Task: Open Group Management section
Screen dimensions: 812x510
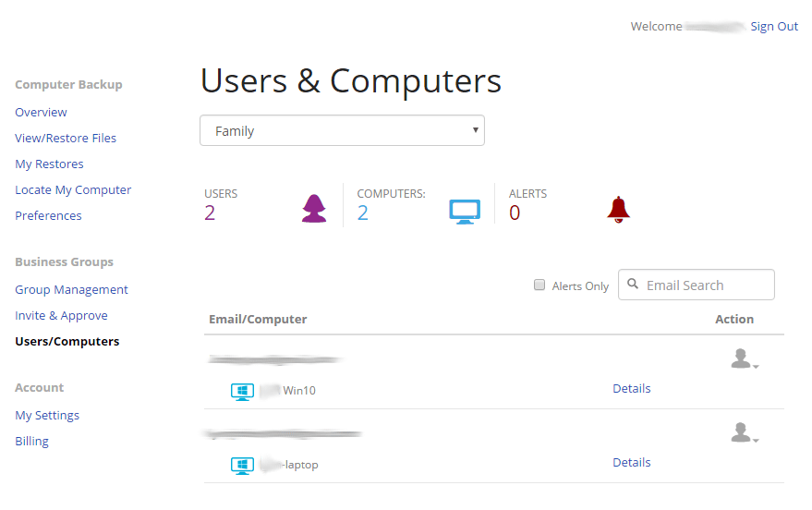Action: [71, 289]
